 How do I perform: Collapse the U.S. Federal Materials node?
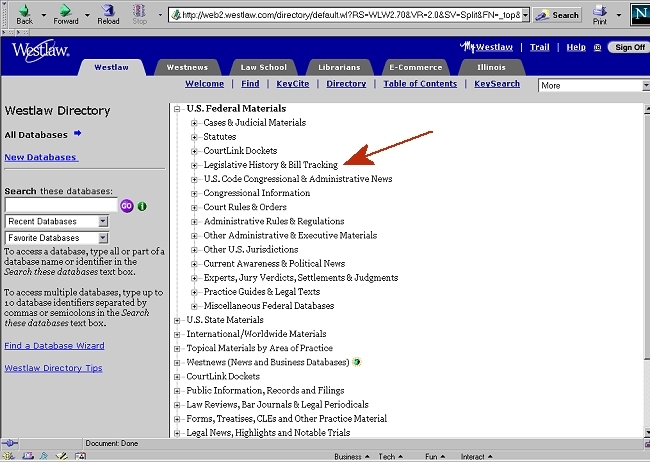(177, 109)
